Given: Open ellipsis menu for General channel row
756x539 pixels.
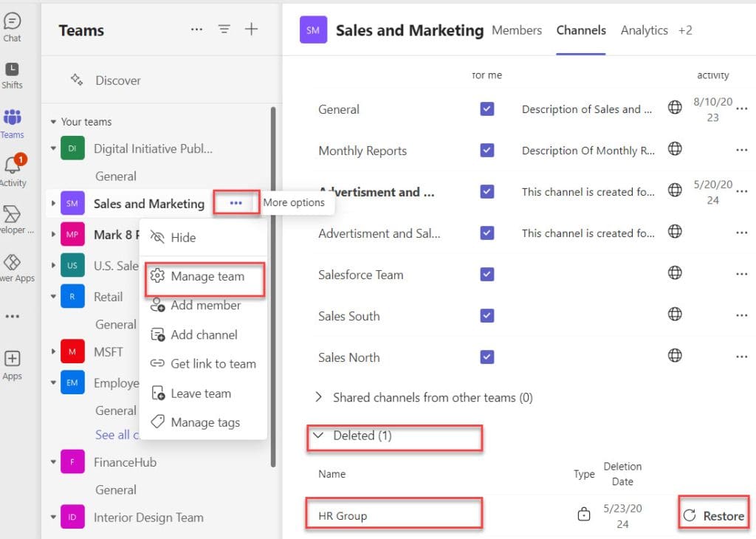Looking at the screenshot, I should (741, 109).
